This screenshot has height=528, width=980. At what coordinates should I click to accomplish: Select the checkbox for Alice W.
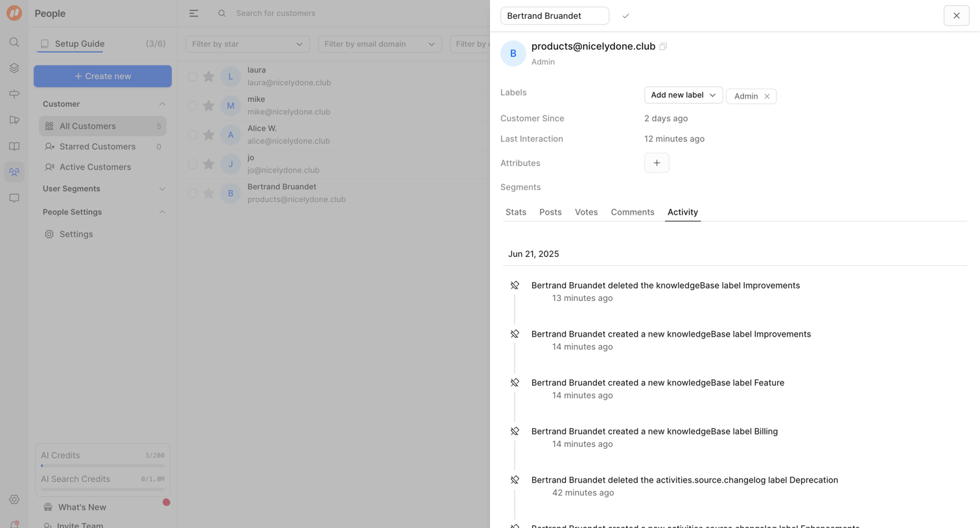pyautogui.click(x=192, y=135)
